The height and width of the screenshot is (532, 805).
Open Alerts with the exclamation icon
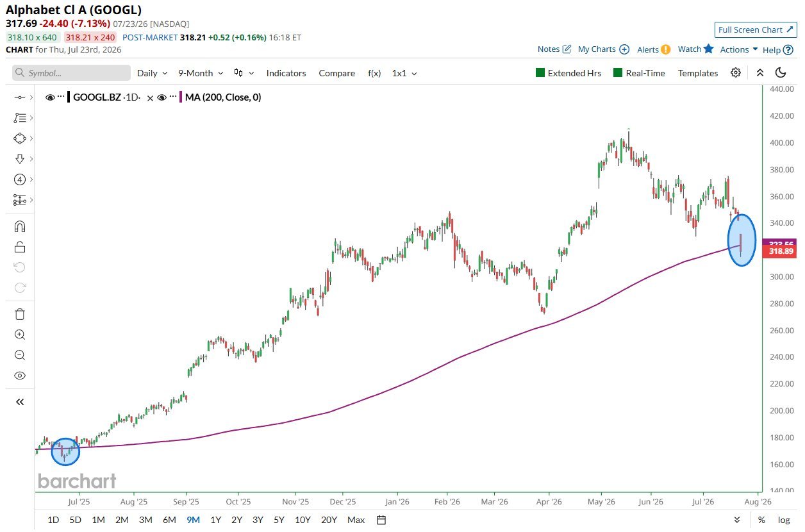point(654,49)
